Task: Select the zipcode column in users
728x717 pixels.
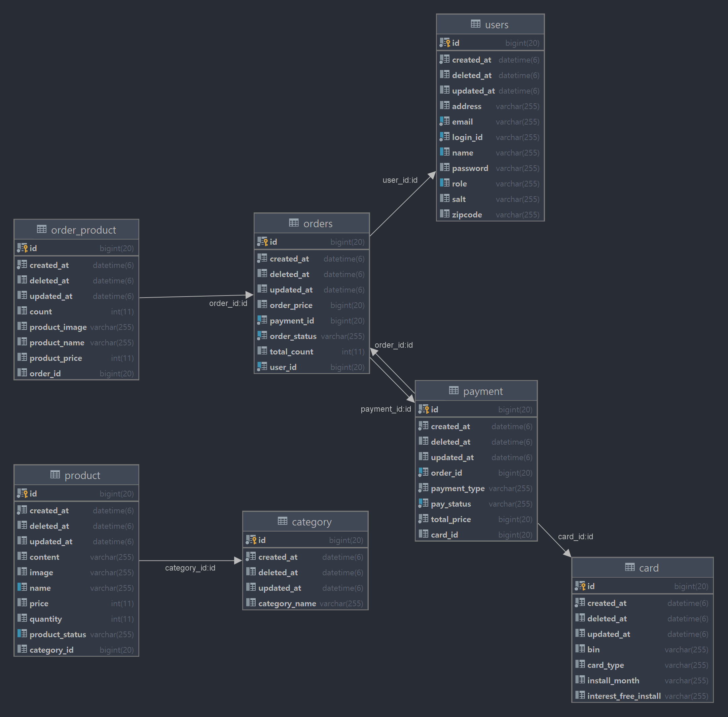Action: [490, 215]
